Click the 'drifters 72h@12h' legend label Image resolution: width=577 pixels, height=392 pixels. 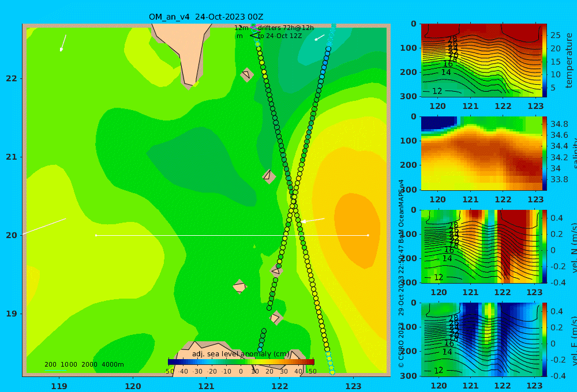pos(286,28)
